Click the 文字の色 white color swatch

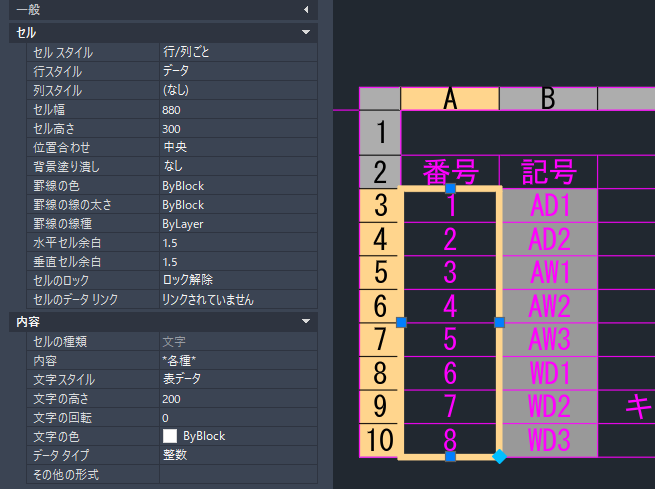(170, 436)
